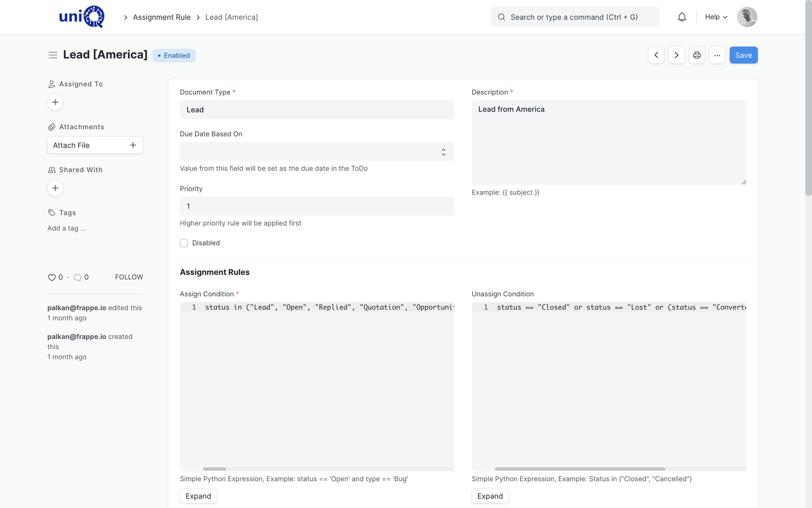Click Add a tag field

(x=66, y=228)
